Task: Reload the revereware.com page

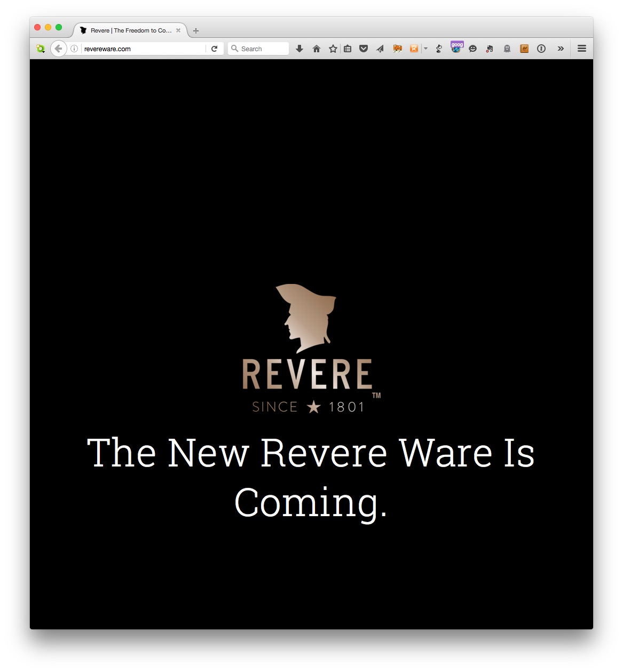Action: [215, 49]
